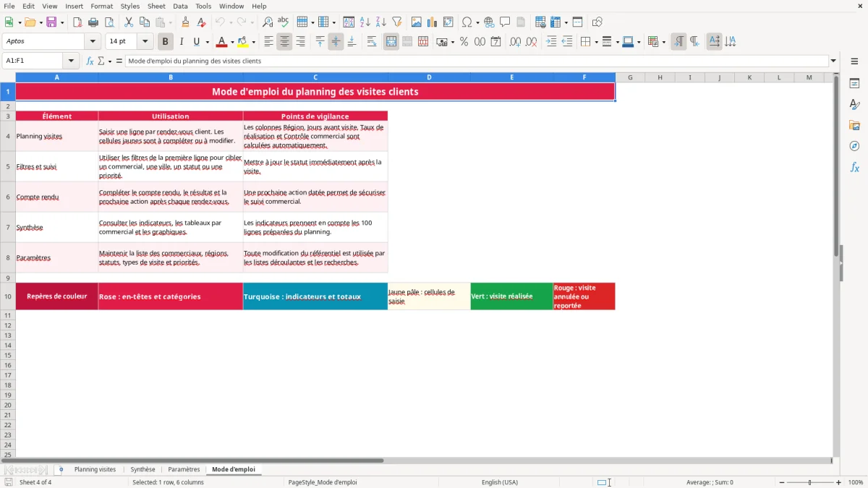Click the Spelling check icon
868x488 pixels.
pos(284,22)
